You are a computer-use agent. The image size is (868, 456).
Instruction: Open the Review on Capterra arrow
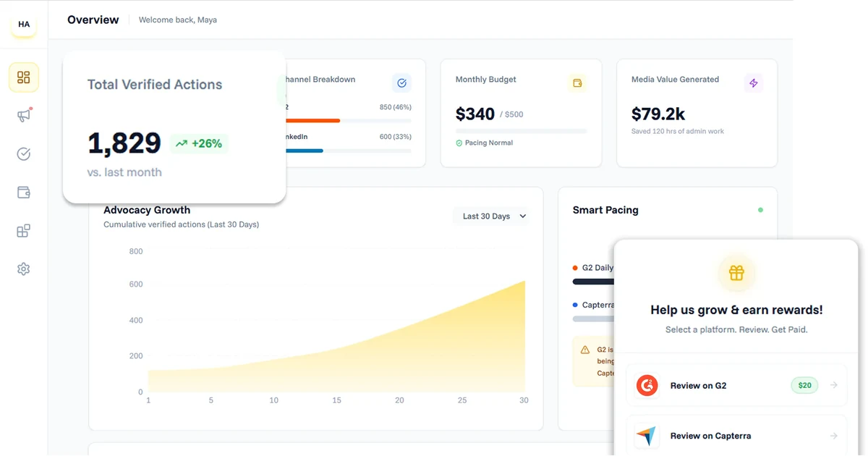click(834, 436)
